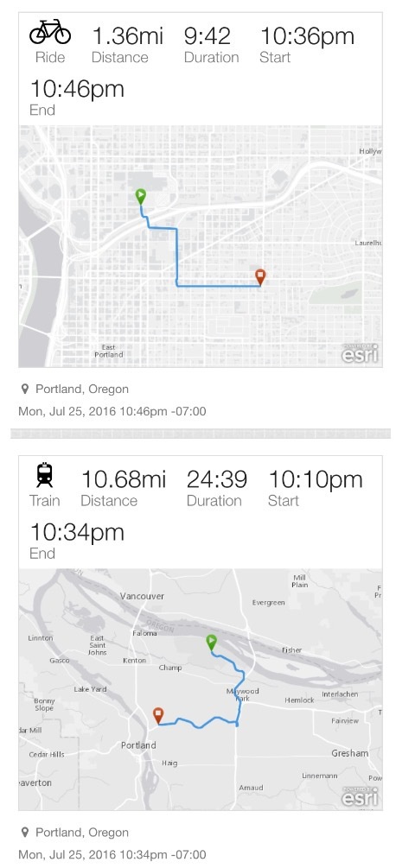The image size is (396, 868).
Task: Tap location pin icon beside first Portland, Oregon
Action: [25, 390]
